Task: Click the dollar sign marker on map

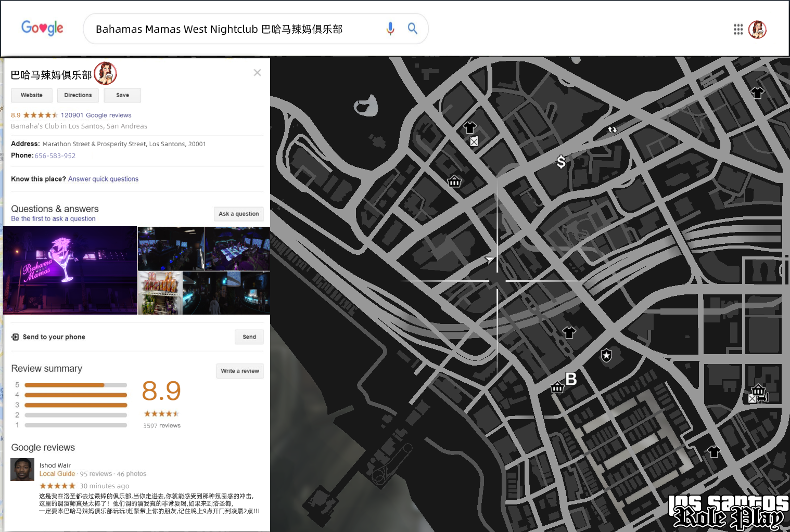Action: coord(561,162)
